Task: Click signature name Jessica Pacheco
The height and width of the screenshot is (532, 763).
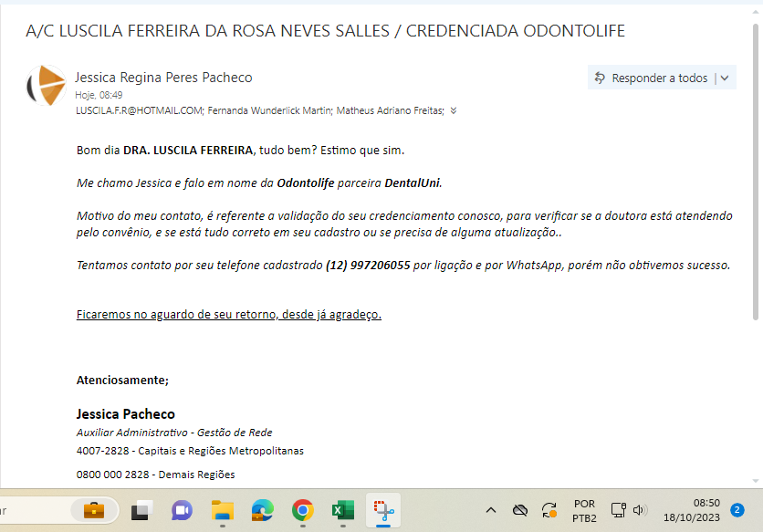Action: (126, 414)
